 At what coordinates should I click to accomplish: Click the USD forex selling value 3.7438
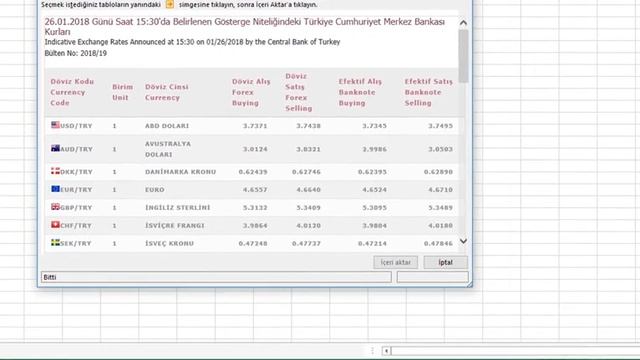[x=309, y=126]
